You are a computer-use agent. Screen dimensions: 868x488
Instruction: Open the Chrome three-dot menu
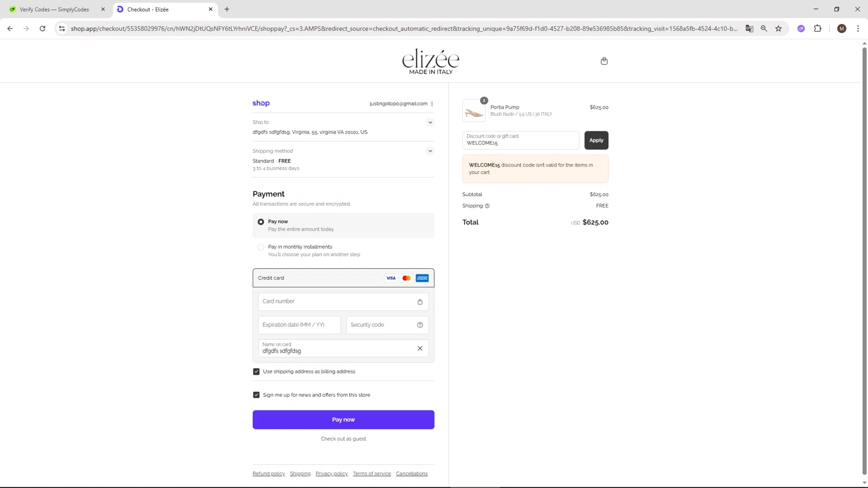[x=858, y=28]
